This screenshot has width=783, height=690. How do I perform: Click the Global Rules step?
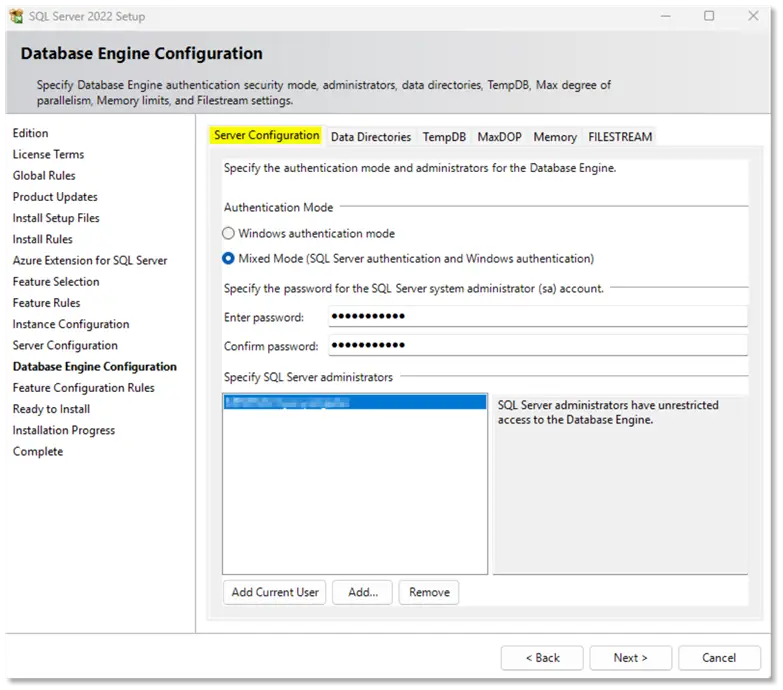pos(44,176)
